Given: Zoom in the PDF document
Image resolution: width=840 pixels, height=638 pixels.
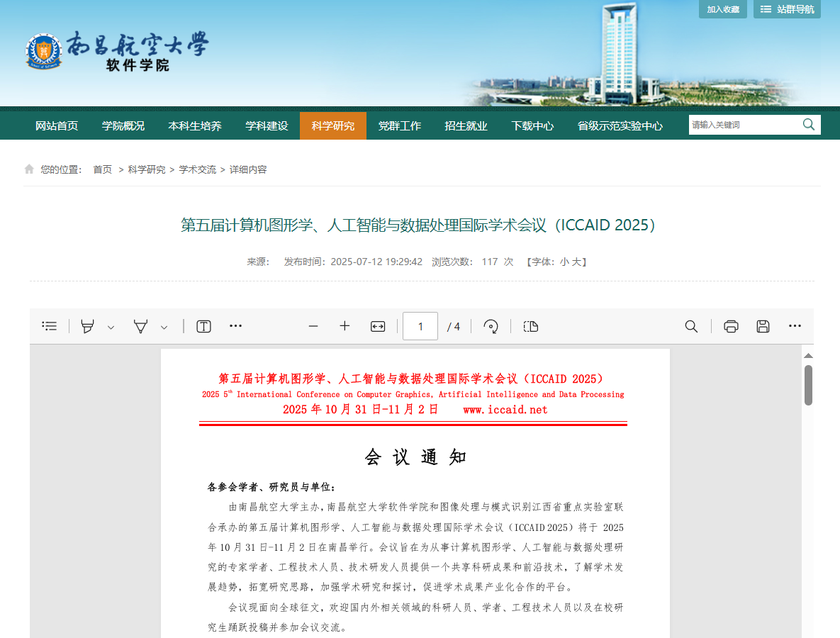Looking at the screenshot, I should coord(345,325).
